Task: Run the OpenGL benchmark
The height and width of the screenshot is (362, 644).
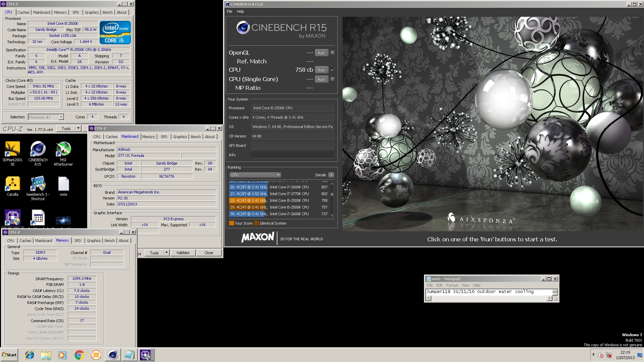Action: click(321, 53)
